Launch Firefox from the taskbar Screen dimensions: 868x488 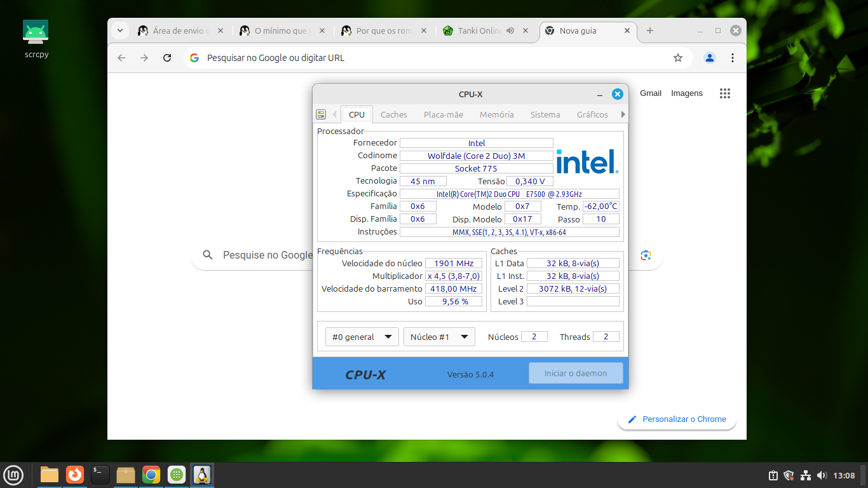(x=75, y=475)
